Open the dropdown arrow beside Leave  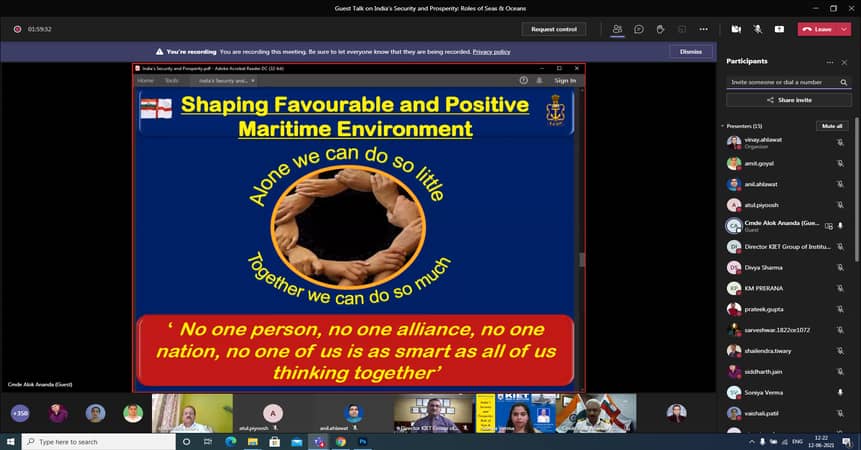(841, 29)
